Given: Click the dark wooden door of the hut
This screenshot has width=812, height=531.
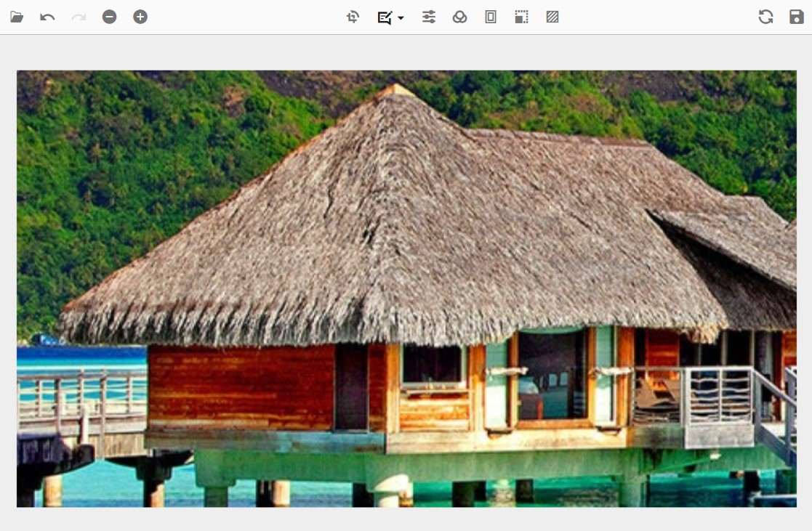Looking at the screenshot, I should tap(351, 387).
